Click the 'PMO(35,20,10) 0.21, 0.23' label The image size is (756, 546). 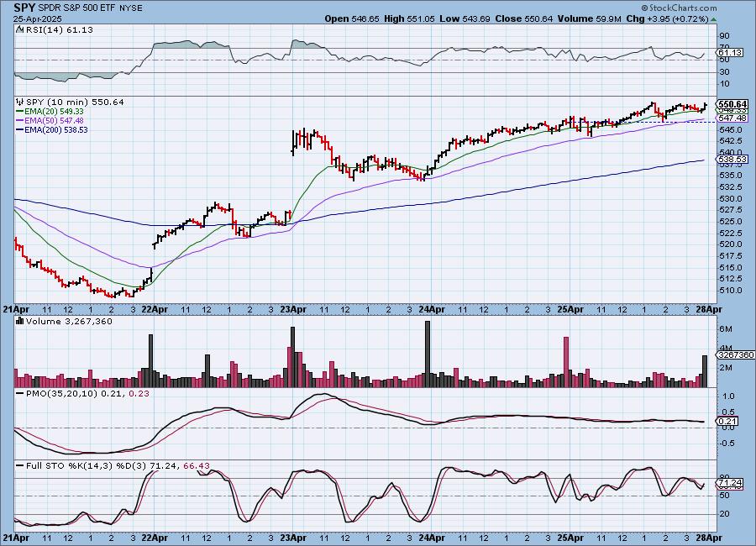click(x=87, y=394)
